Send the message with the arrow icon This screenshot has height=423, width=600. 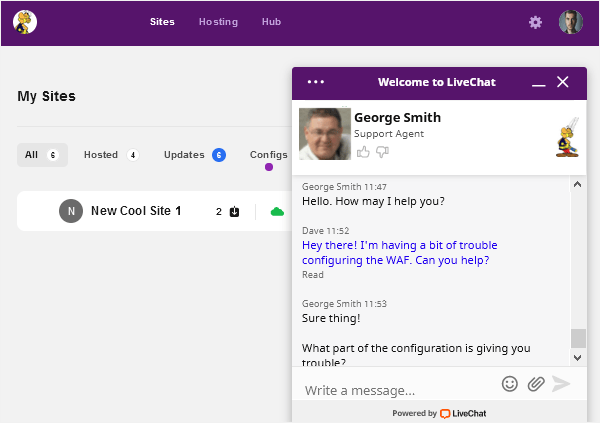pos(562,384)
